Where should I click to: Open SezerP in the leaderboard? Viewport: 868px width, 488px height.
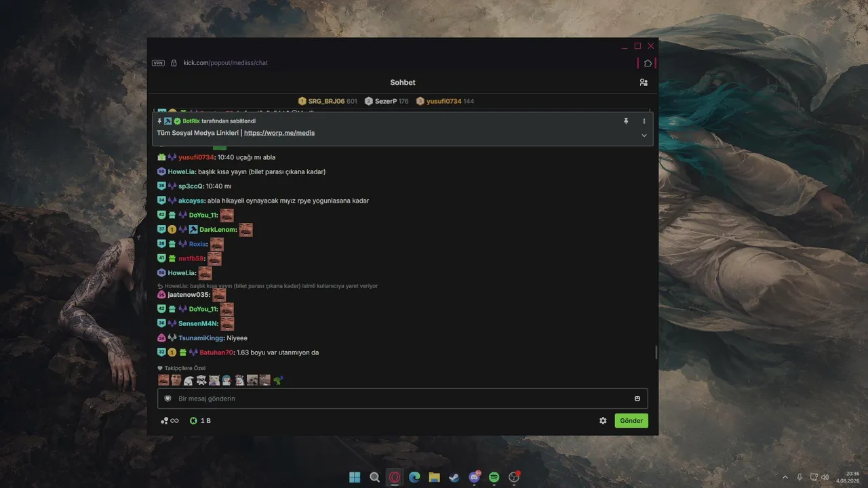[x=386, y=101]
